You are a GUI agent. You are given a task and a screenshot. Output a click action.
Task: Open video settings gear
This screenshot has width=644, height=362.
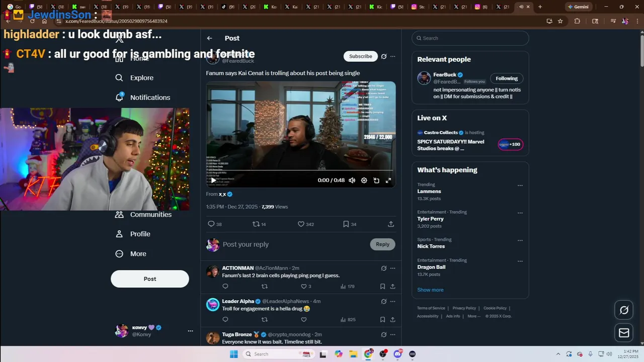tap(364, 180)
